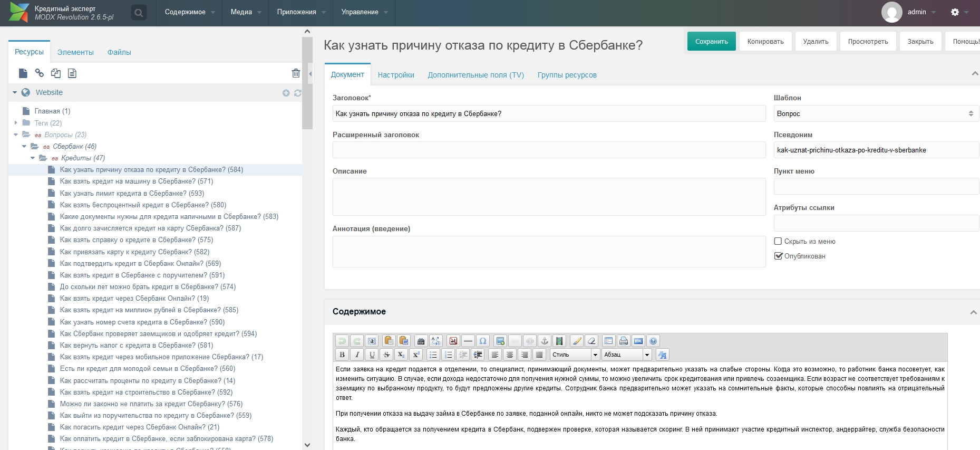Check the 'Скрыть из меню' checkbox
980x450 pixels.
point(778,242)
